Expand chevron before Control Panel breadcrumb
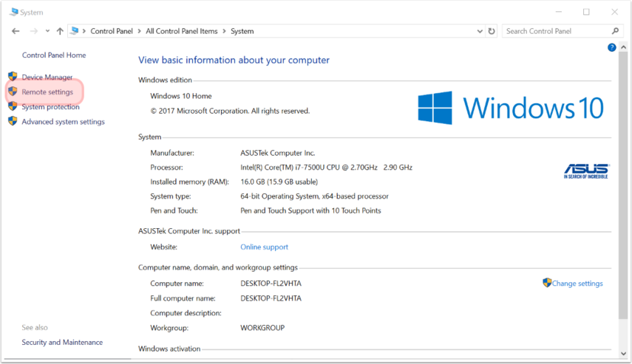632x364 pixels. [84, 31]
